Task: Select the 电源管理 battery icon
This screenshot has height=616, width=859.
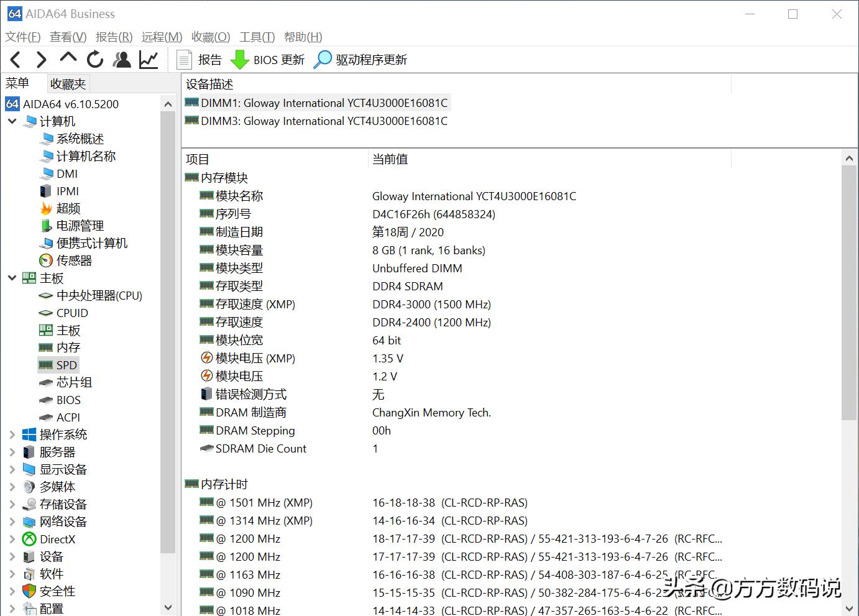Action: 45,226
